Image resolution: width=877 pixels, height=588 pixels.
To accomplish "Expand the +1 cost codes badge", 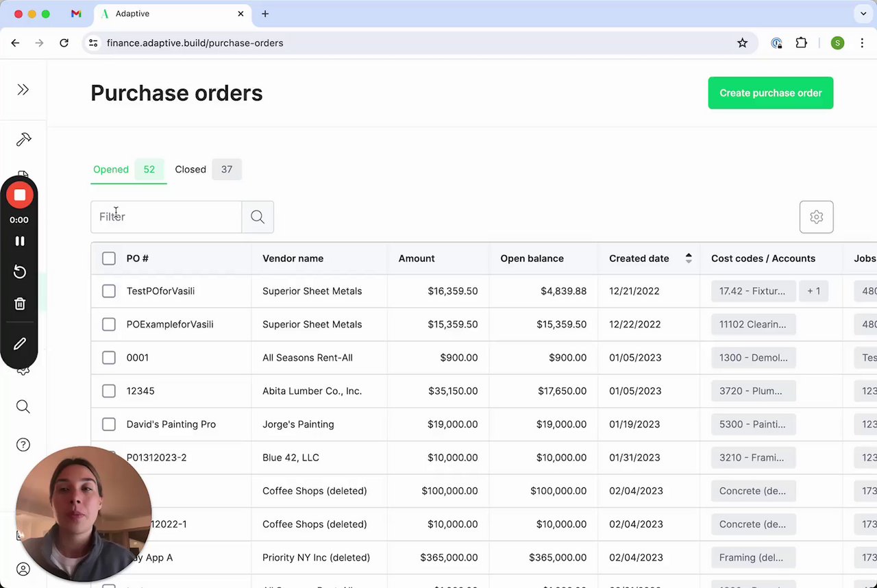I will (x=813, y=291).
